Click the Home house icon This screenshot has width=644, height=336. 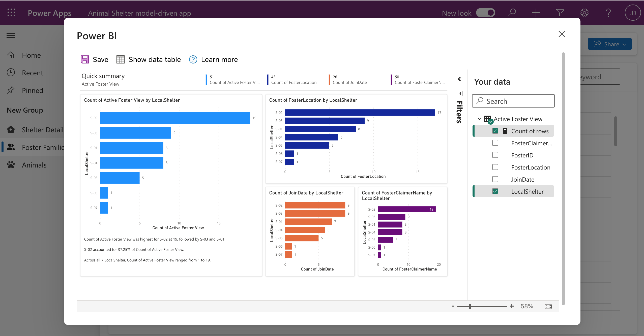(x=11, y=55)
